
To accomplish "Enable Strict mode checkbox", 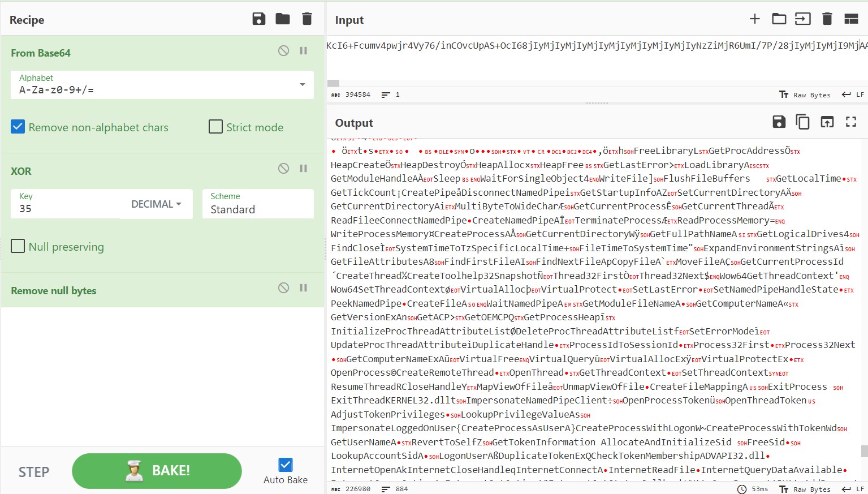I will [215, 127].
